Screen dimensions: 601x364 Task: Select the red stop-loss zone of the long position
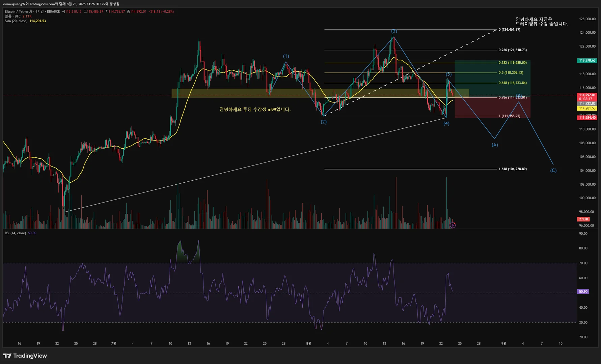pyautogui.click(x=493, y=108)
